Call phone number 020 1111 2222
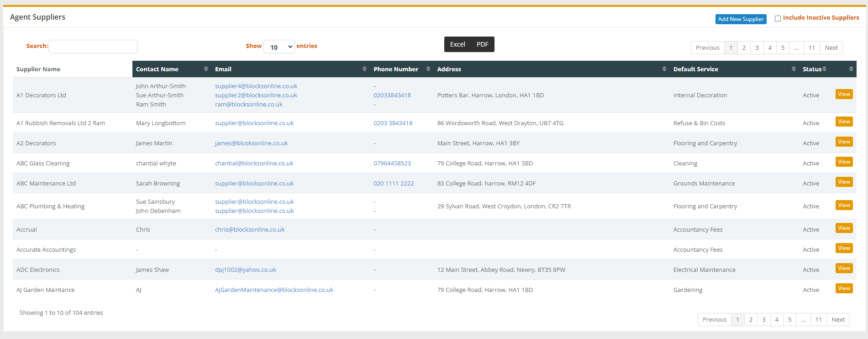The height and width of the screenshot is (339, 868). 394,183
